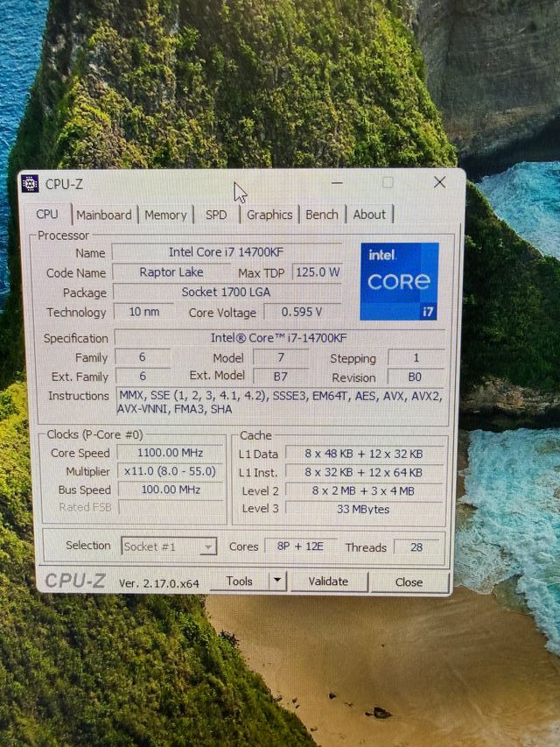560x747 pixels.
Task: Click the L1 Inst. cache value
Action: [364, 472]
